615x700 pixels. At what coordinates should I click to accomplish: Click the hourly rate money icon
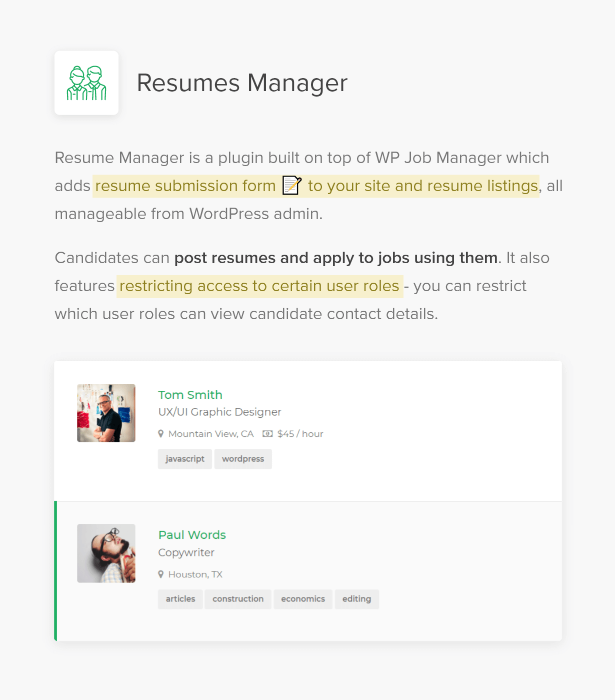(268, 434)
